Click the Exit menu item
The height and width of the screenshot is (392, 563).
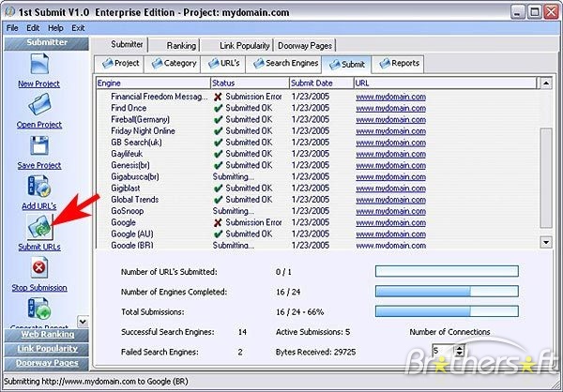coord(78,28)
